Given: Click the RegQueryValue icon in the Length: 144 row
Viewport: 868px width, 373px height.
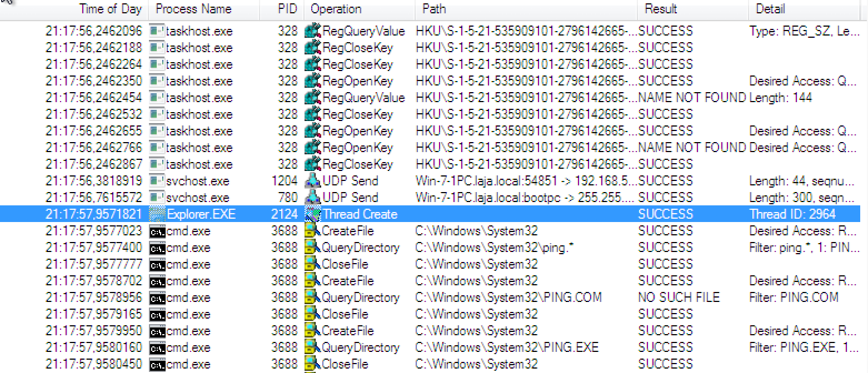Looking at the screenshot, I should [x=313, y=98].
